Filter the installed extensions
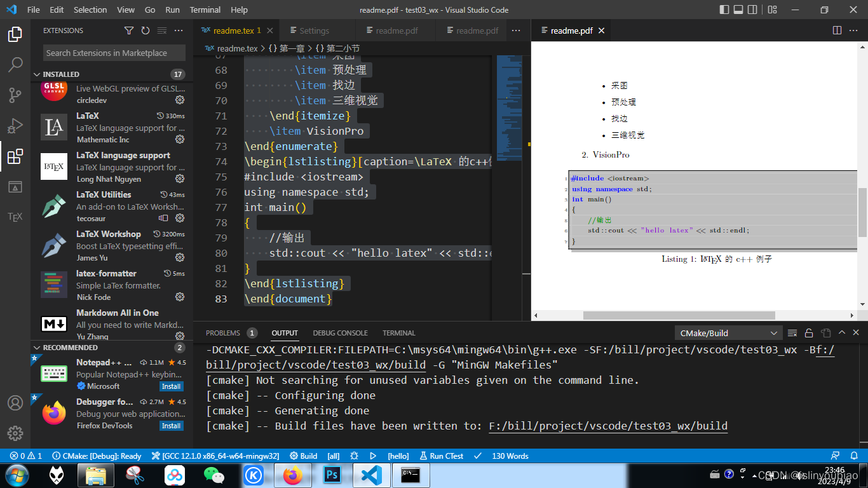This screenshot has height=488, width=868. tap(129, 30)
